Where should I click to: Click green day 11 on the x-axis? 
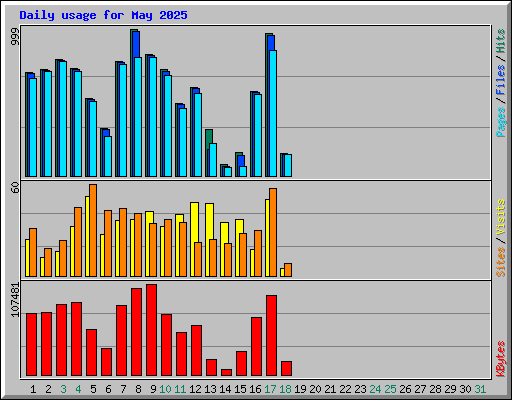tap(180, 389)
